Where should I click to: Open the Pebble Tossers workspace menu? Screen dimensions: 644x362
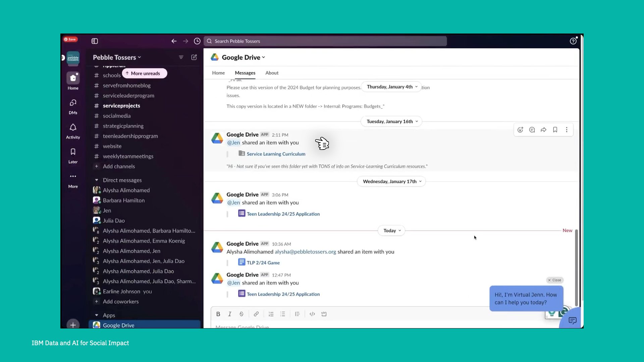tap(117, 57)
